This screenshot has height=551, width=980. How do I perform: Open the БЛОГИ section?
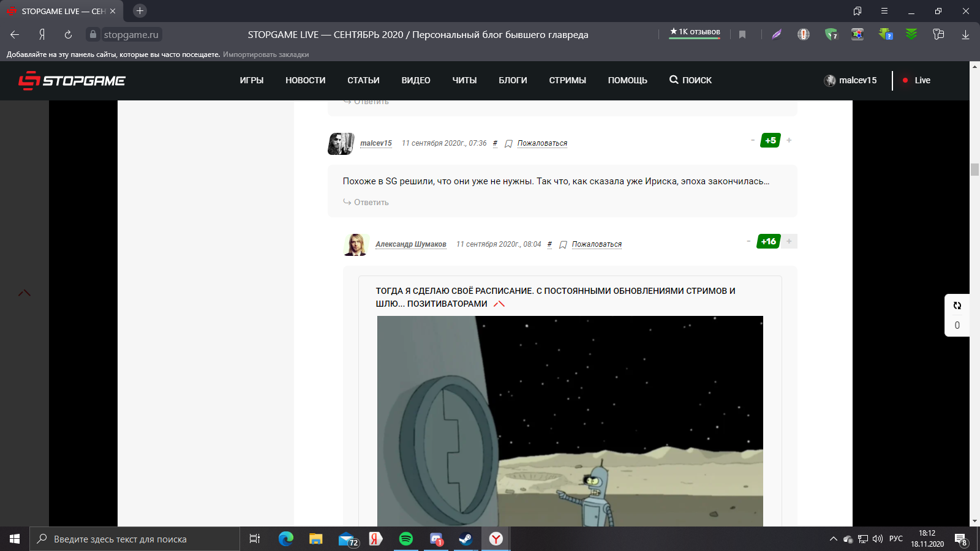(x=513, y=80)
